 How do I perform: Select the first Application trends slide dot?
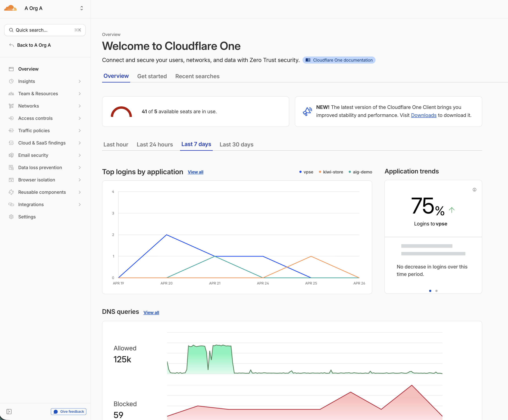coord(430,291)
